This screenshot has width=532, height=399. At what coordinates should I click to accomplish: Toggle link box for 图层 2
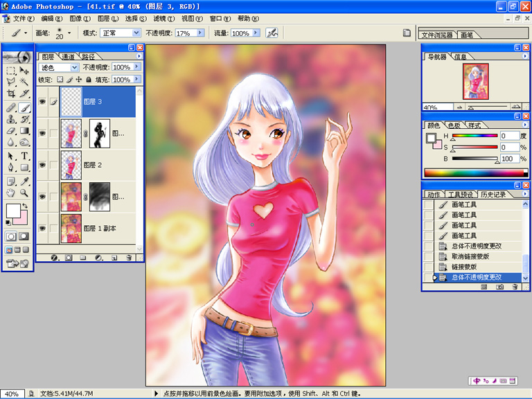tap(53, 165)
